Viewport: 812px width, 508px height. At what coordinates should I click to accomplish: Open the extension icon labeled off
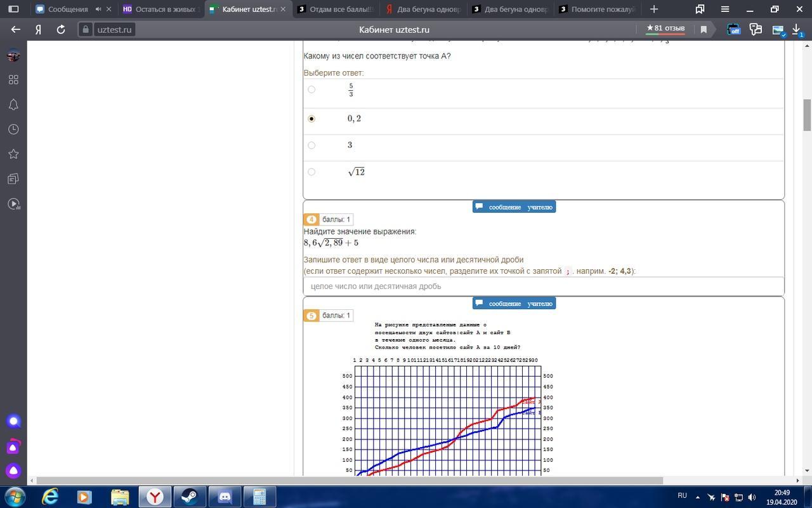coord(734,29)
